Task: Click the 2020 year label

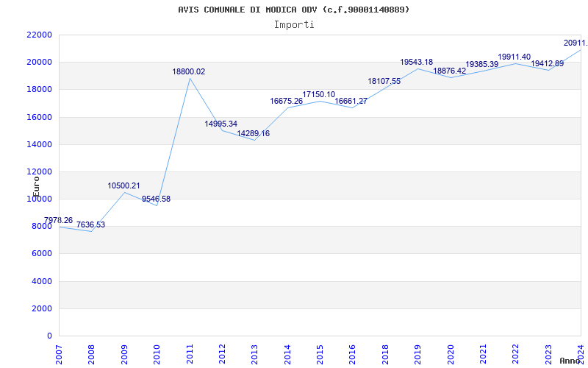Action: tap(451, 355)
